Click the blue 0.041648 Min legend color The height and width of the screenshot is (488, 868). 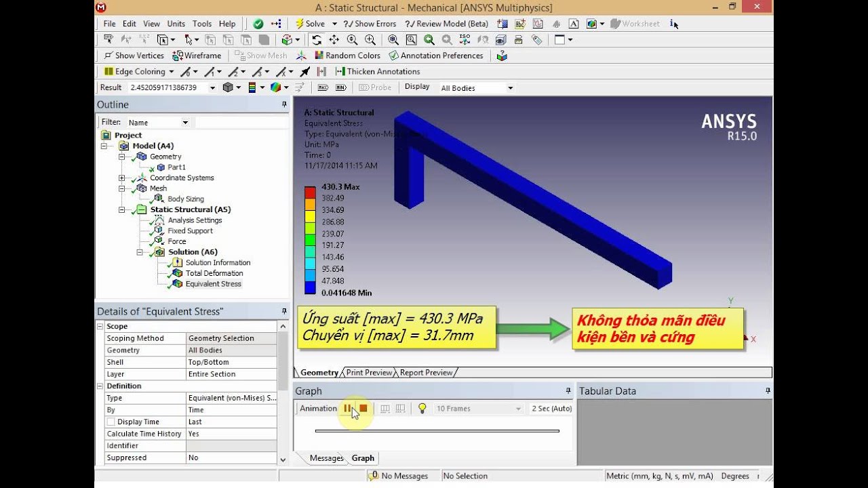[310, 287]
